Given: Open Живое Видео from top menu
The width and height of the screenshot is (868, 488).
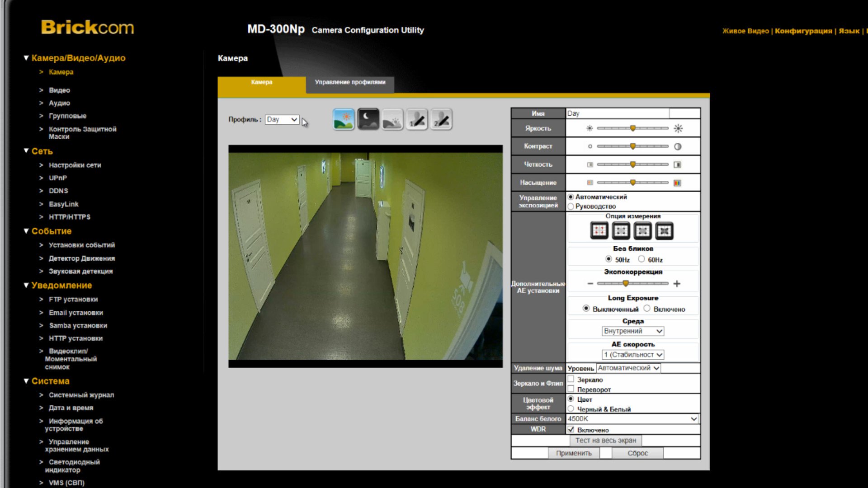Looking at the screenshot, I should [x=745, y=31].
